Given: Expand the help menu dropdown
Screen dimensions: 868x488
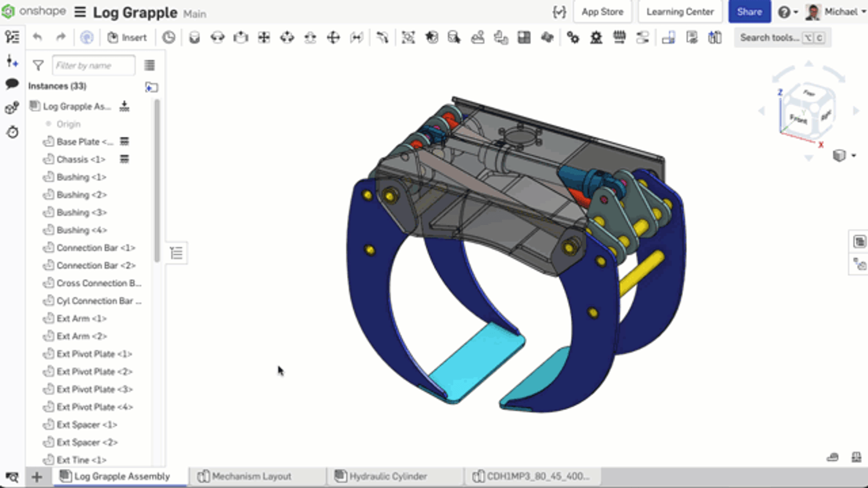Looking at the screenshot, I should (x=788, y=12).
